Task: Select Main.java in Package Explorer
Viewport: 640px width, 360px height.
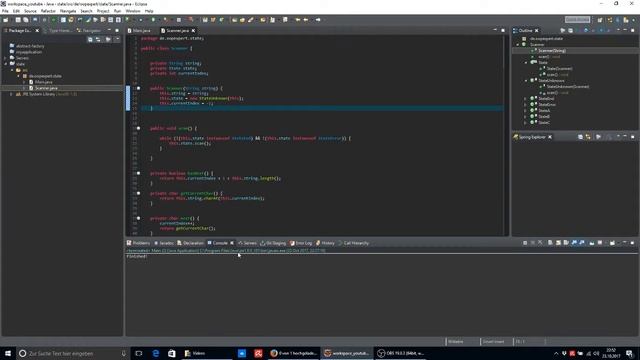Action: tap(43, 82)
